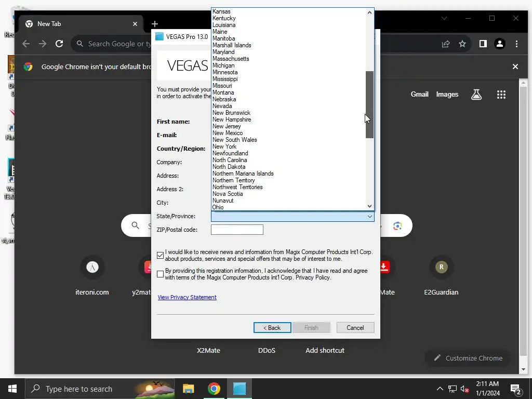The image size is (532, 399).
Task: Toggle receive news and information checkbox
Action: (x=161, y=255)
